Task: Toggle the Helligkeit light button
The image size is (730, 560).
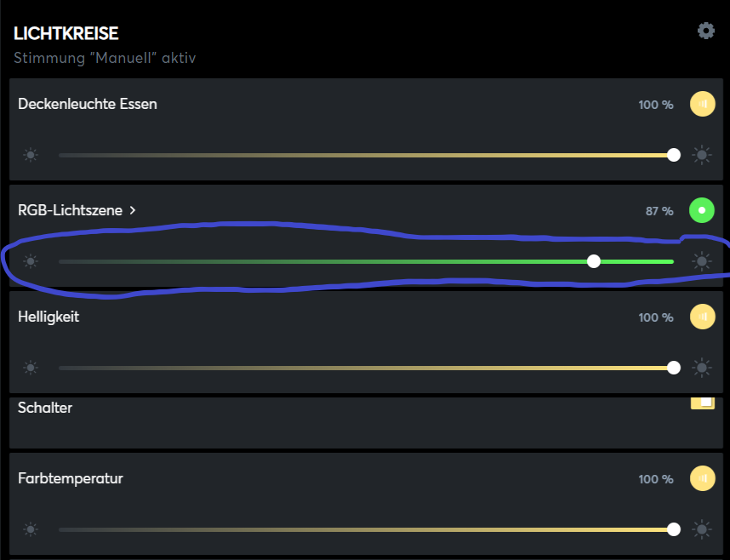Action: point(702,317)
